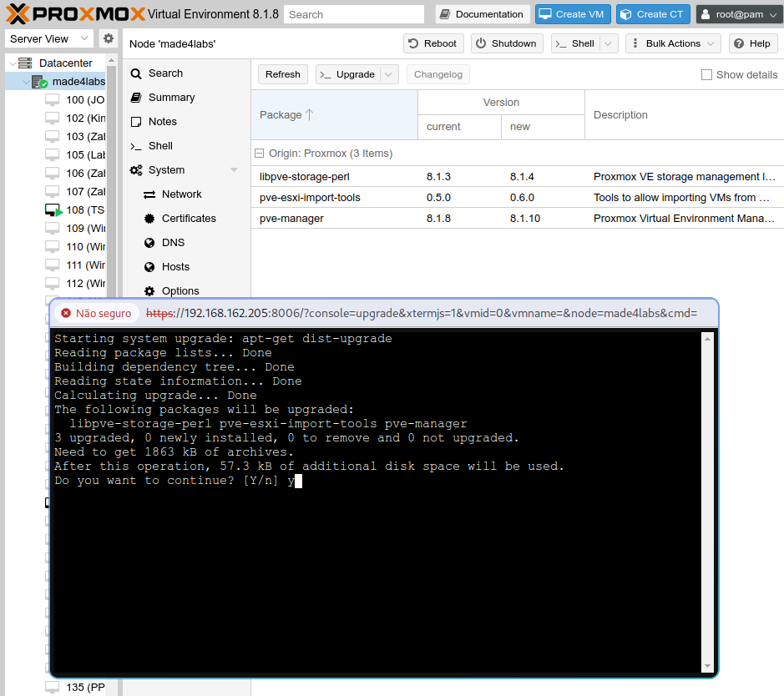Screen dimensions: 784x696
Task: Click the made4labs node icon
Action: coord(39,82)
